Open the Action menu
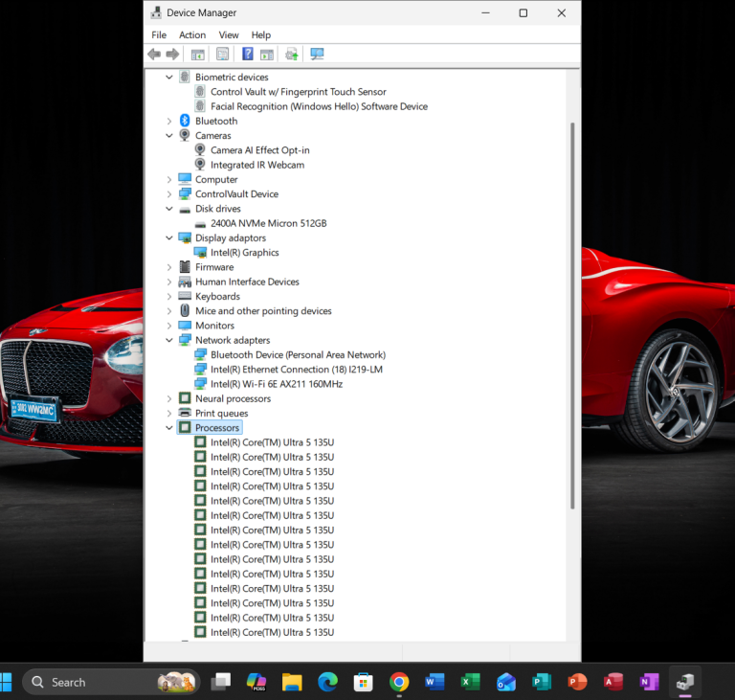Viewport: 735px width, 700px height. 191,35
